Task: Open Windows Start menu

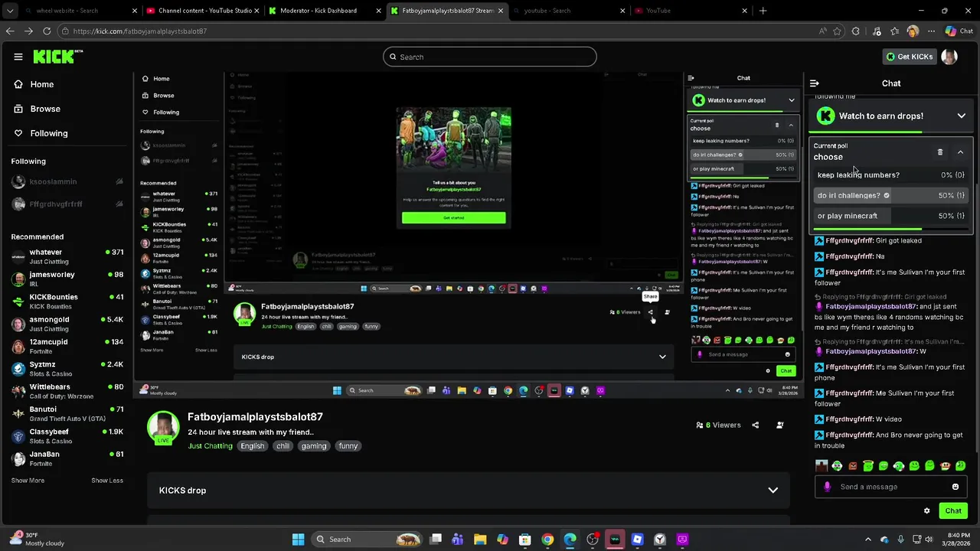Action: [x=298, y=540]
